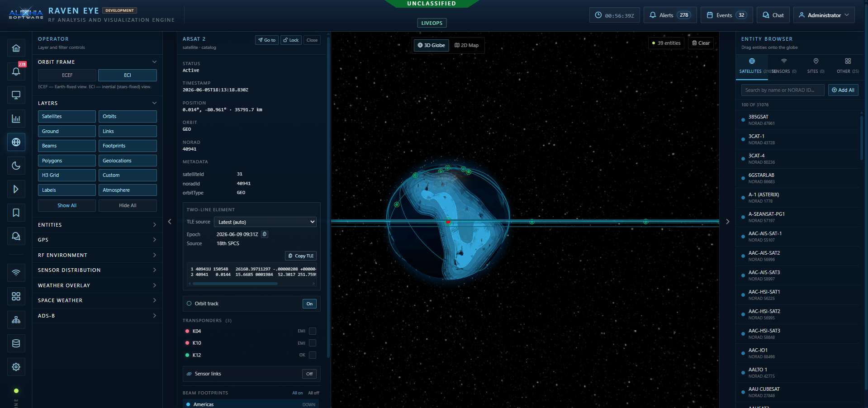Open the monitor display sidebar icon

click(x=16, y=95)
